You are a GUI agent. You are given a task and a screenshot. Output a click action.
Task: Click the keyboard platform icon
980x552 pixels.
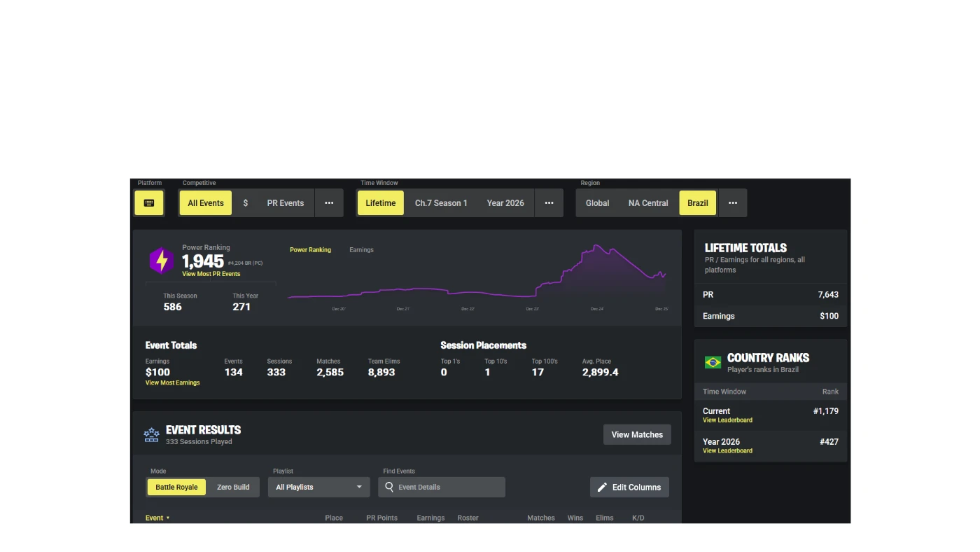tap(149, 203)
